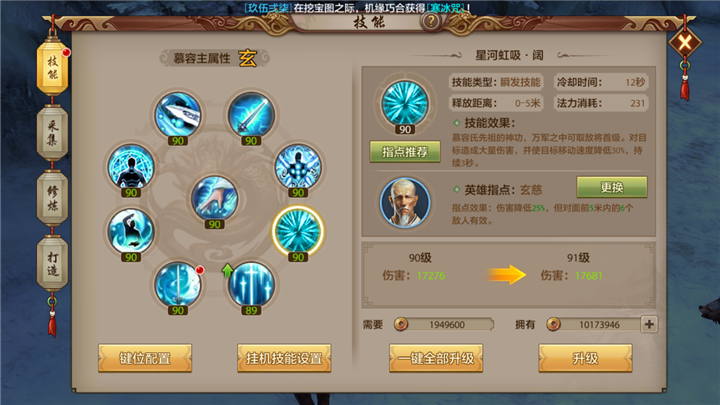Viewport: 720px width, 405px height.
Task: Select the central palm strike skill icon
Action: point(214,198)
